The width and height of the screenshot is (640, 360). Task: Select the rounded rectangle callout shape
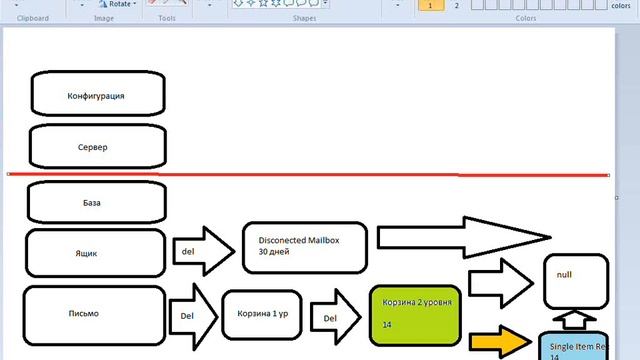click(289, 3)
